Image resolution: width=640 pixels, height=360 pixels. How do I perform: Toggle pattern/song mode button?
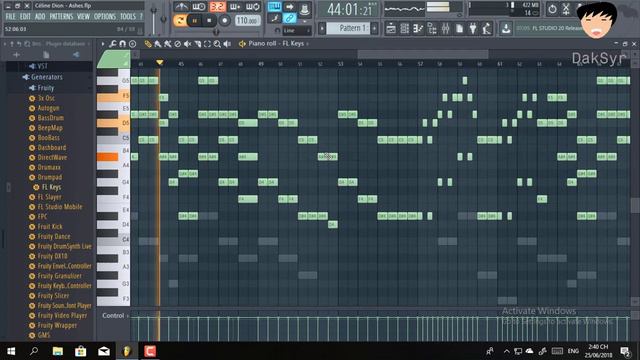pos(180,20)
